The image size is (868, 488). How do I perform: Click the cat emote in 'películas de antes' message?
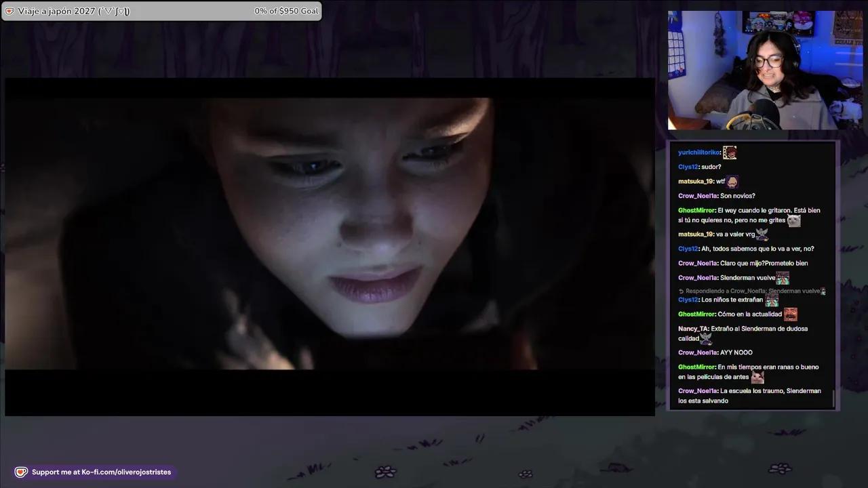[757, 378]
